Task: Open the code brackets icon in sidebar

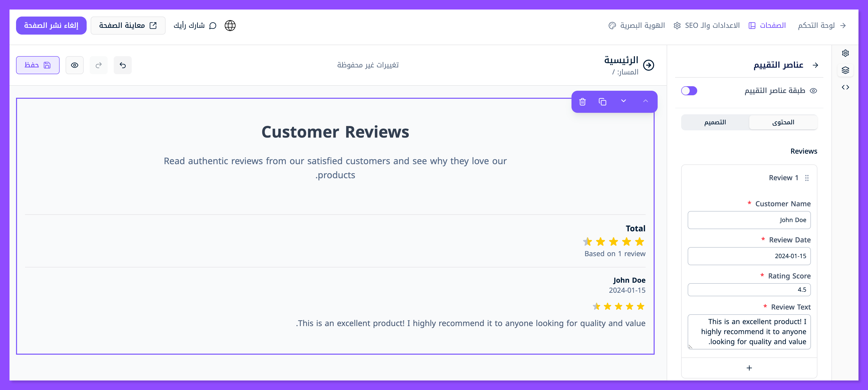Action: coord(845,87)
